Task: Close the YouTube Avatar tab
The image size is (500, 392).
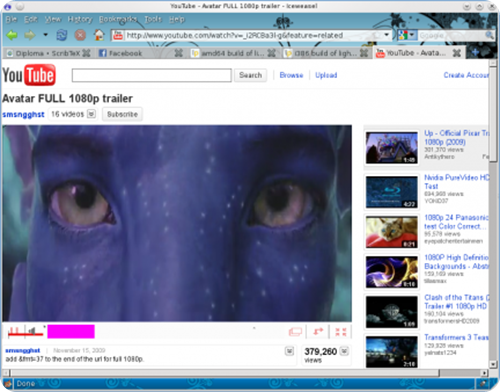Action: 457,53
